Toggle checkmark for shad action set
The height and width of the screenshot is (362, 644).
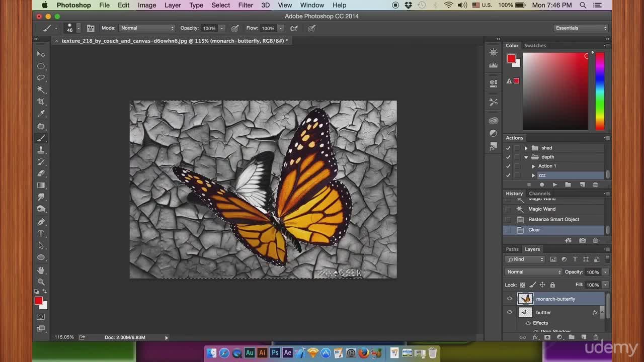tap(508, 148)
